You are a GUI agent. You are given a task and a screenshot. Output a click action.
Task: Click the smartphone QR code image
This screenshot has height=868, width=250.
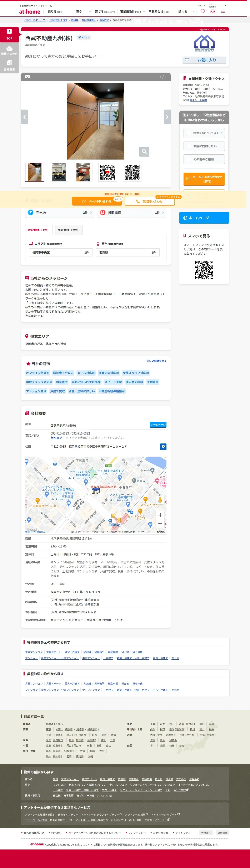204,270
